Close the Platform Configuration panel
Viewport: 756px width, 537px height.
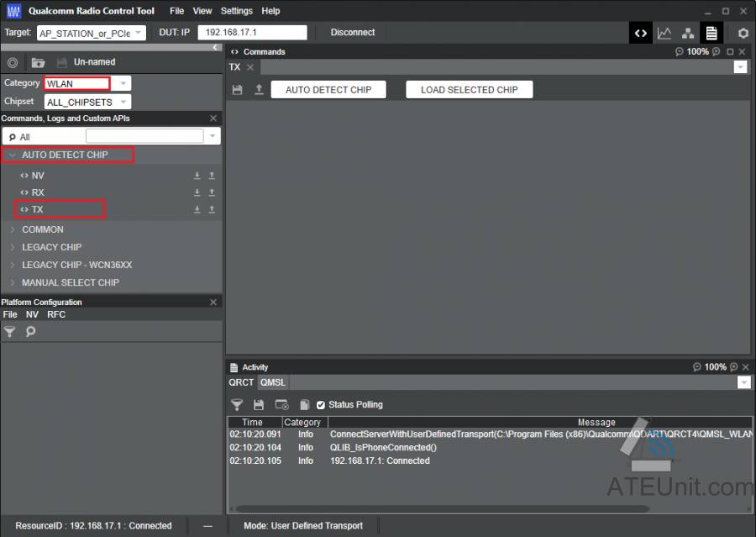[213, 302]
